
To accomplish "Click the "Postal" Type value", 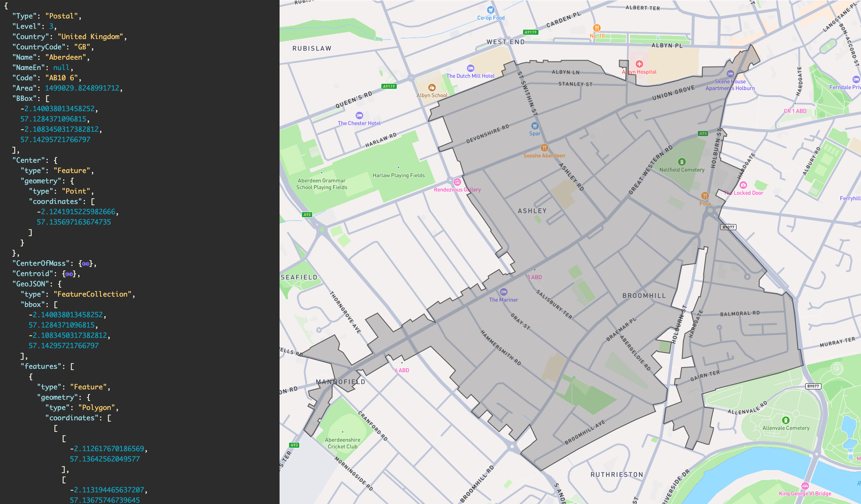I will pos(61,16).
